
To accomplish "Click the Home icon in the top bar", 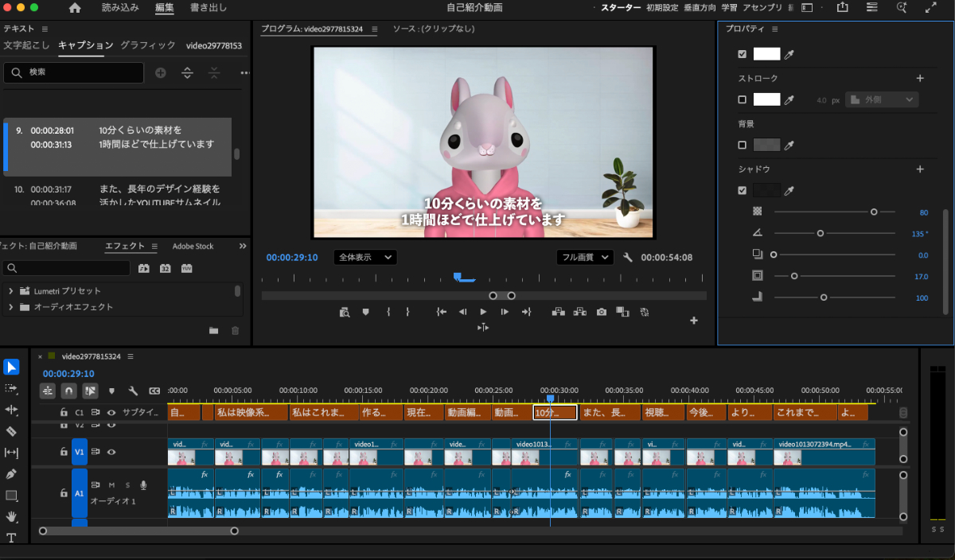I will (x=75, y=8).
